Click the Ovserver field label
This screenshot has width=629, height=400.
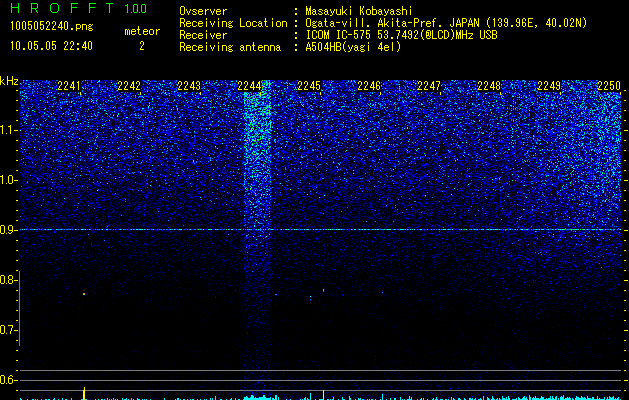[x=203, y=11]
